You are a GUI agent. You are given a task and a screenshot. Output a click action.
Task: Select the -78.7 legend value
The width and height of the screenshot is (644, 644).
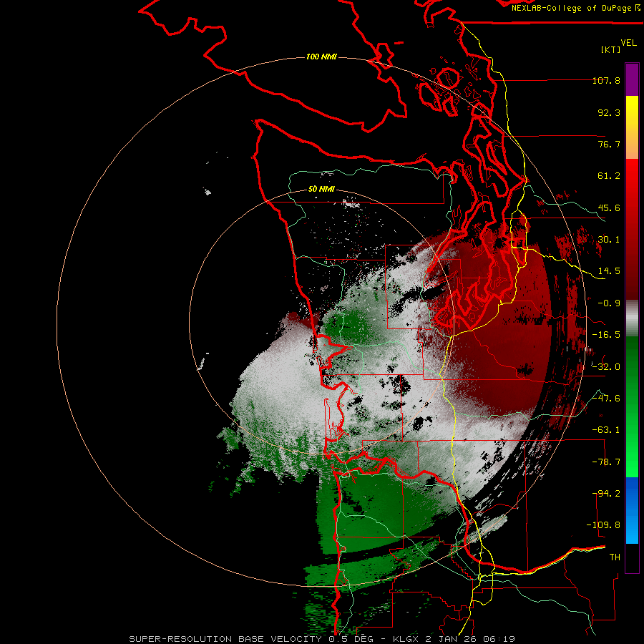pyautogui.click(x=606, y=462)
